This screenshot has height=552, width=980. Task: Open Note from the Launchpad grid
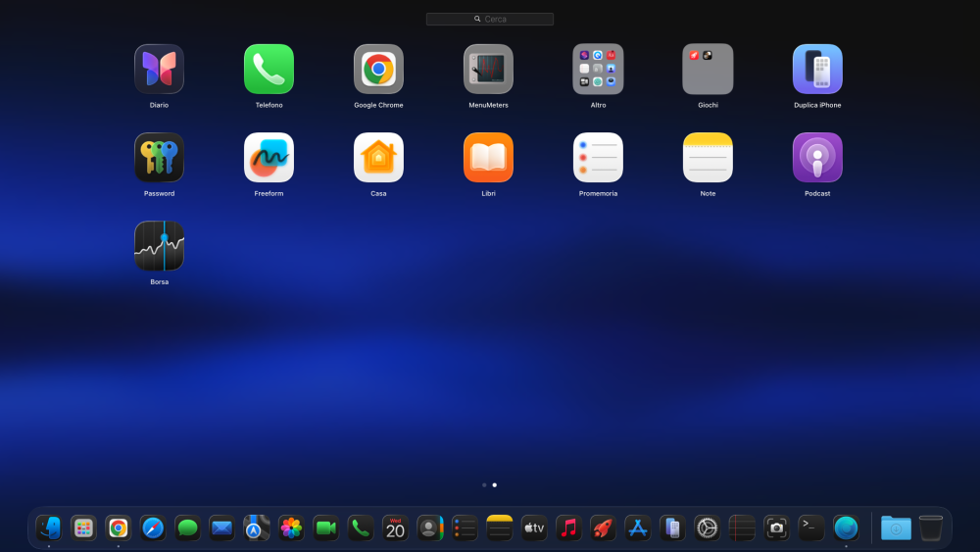click(708, 158)
